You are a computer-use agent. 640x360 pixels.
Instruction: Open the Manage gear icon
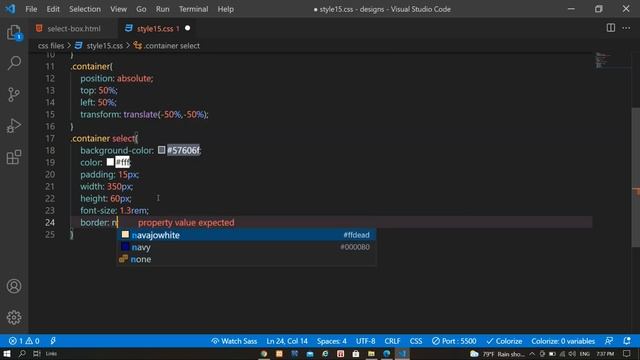(14, 317)
